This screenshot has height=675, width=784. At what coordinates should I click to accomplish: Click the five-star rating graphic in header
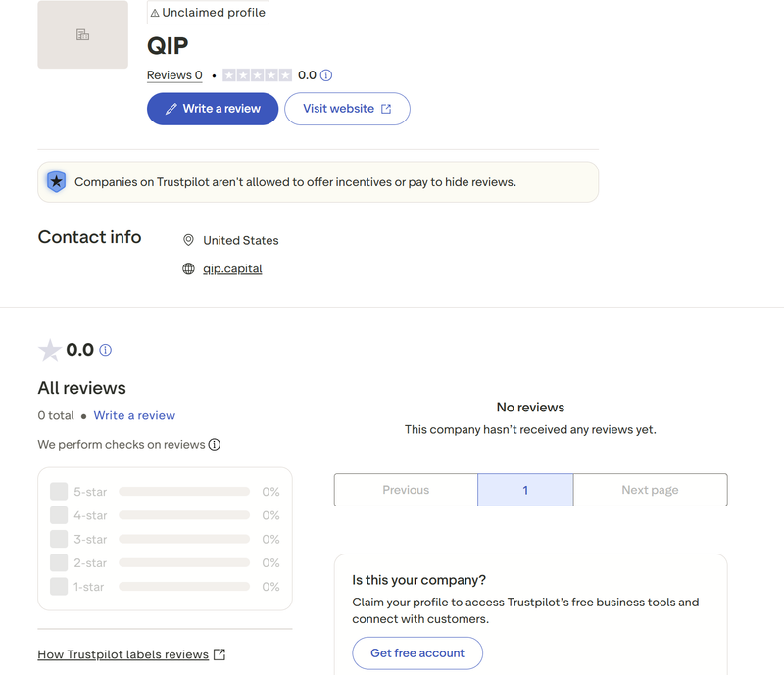(257, 75)
